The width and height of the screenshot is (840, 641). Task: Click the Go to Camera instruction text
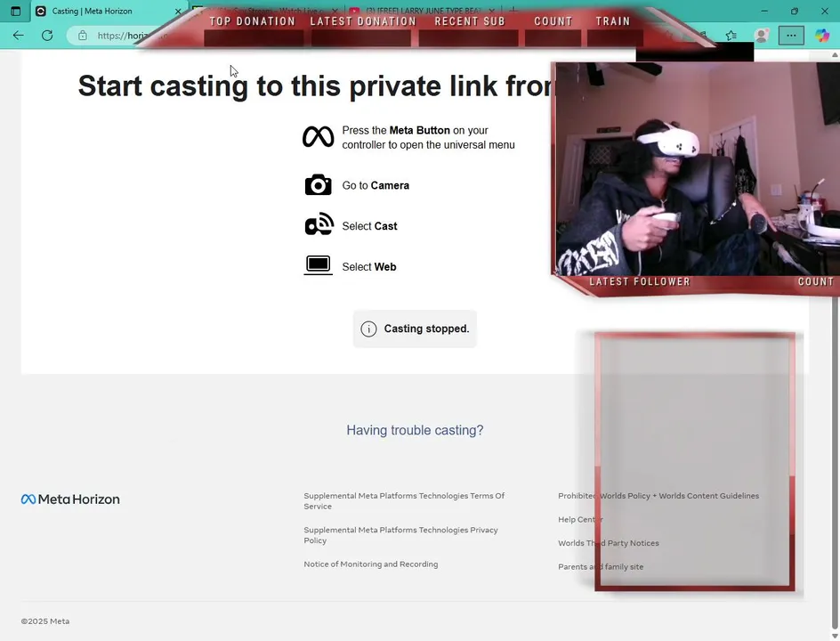(376, 185)
